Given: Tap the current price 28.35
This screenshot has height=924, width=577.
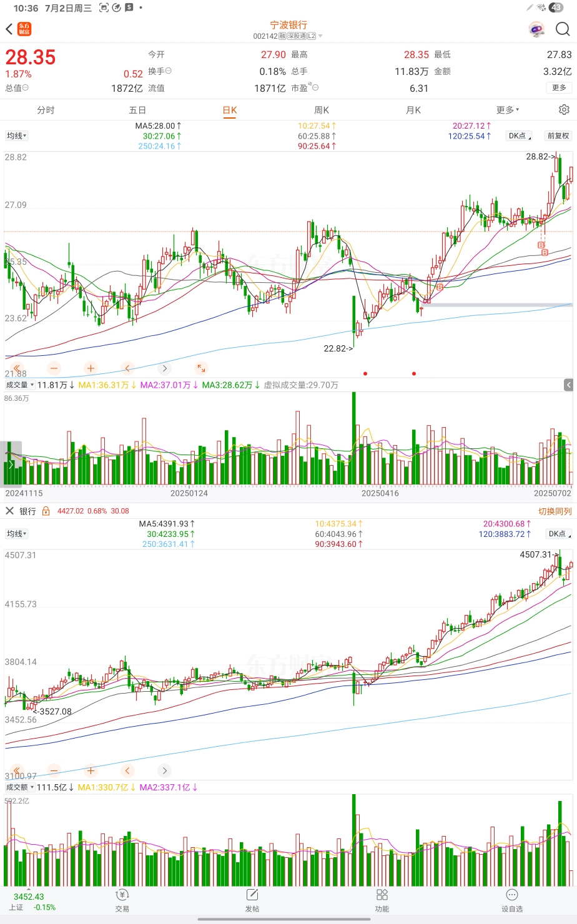Looking at the screenshot, I should coord(31,57).
